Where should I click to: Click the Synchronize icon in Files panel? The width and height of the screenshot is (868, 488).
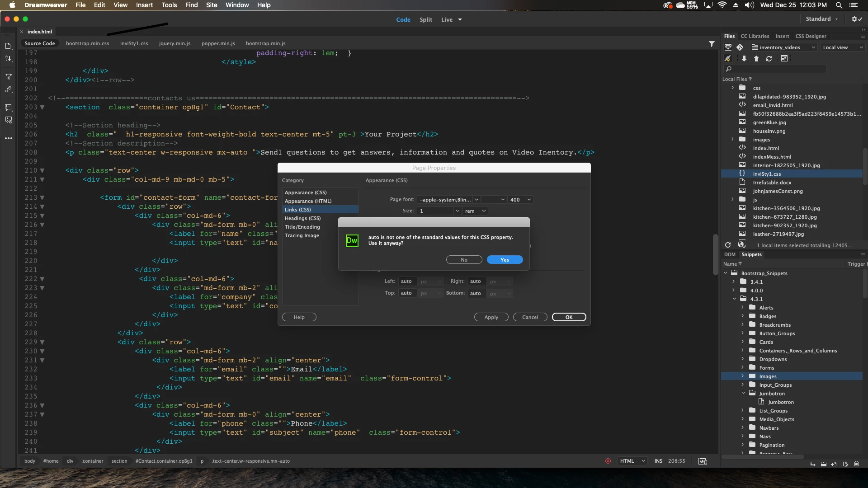pos(769,59)
